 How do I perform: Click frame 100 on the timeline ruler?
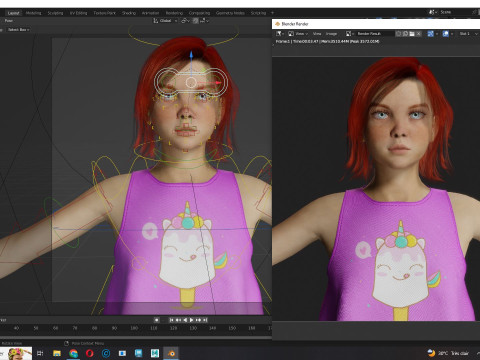coord(134,328)
